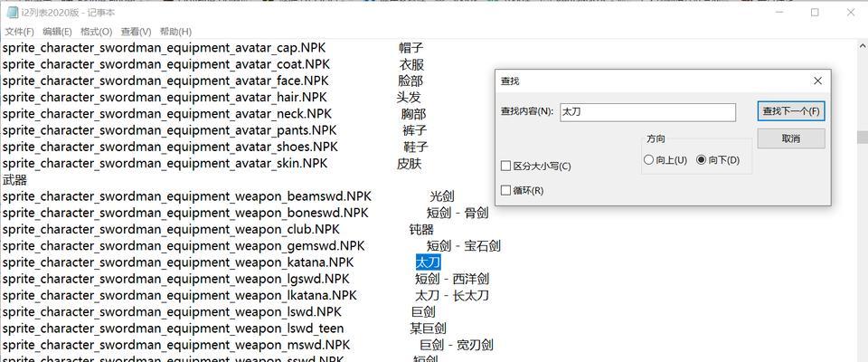Open the 文件(F) menu

19,32
